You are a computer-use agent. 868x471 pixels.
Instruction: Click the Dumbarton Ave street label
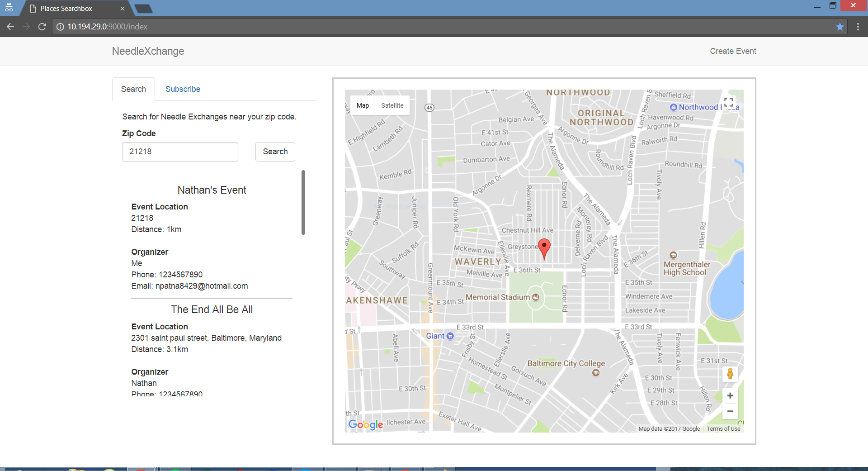pos(486,160)
